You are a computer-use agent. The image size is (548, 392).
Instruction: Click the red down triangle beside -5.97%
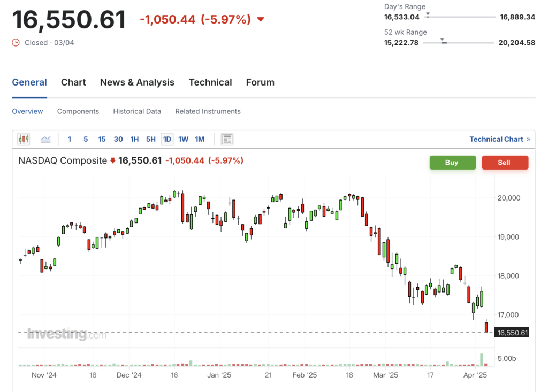coord(261,19)
